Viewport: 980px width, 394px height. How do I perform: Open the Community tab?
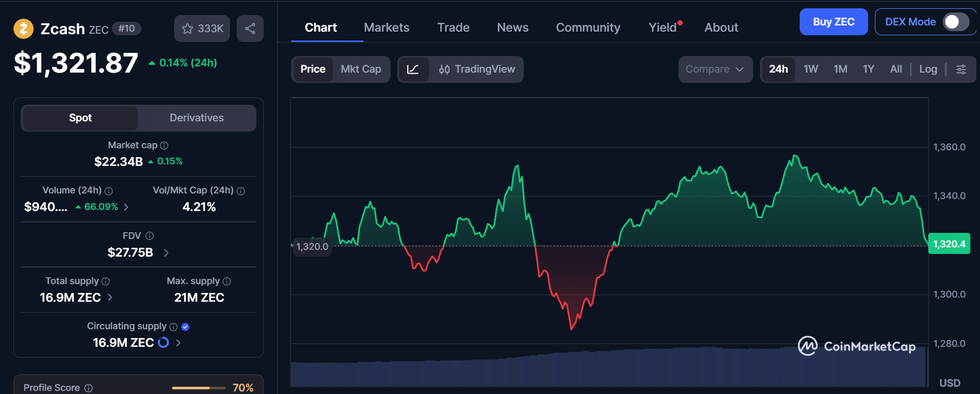click(x=588, y=27)
